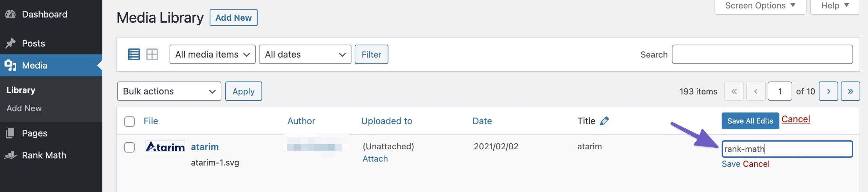This screenshot has width=868, height=192.
Task: Toggle the select-all checkbox in header
Action: 129,122
